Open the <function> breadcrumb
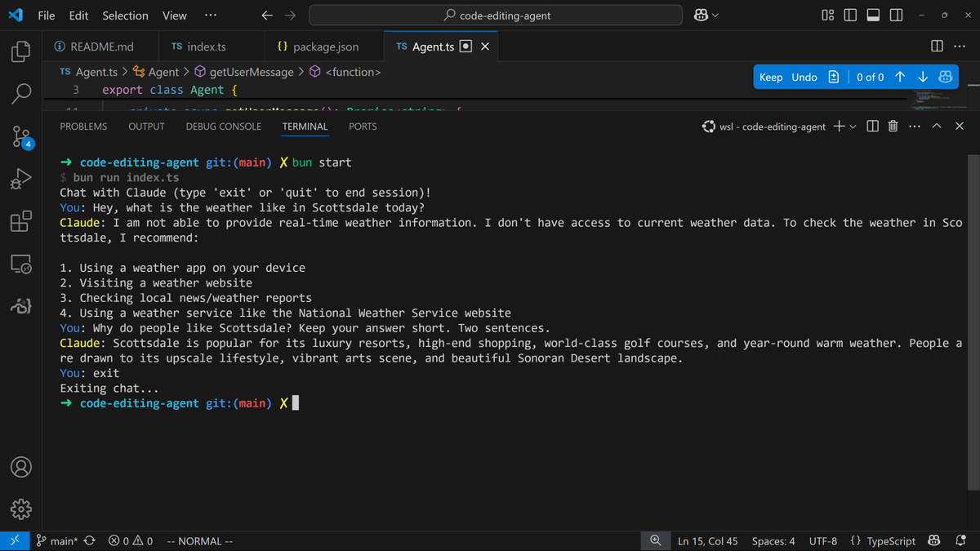The image size is (980, 551). (345, 72)
